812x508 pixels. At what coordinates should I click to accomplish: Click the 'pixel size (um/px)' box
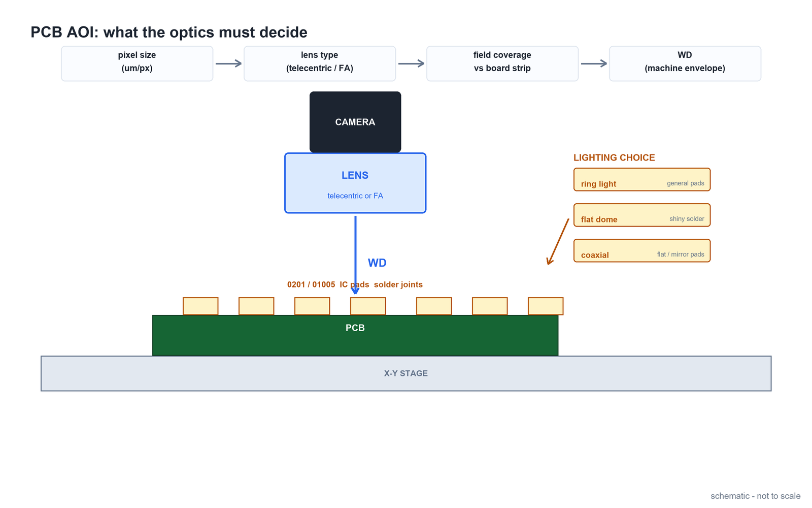[137, 63]
